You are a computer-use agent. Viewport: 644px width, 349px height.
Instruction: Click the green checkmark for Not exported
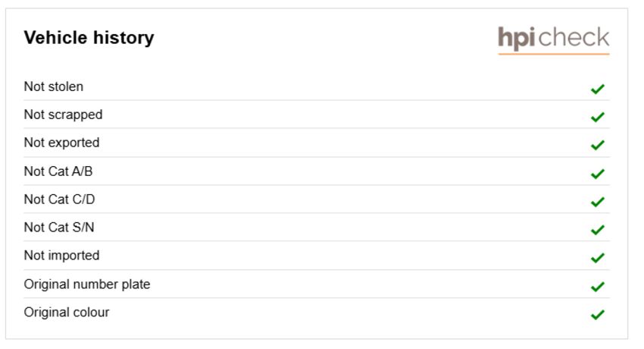(598, 145)
